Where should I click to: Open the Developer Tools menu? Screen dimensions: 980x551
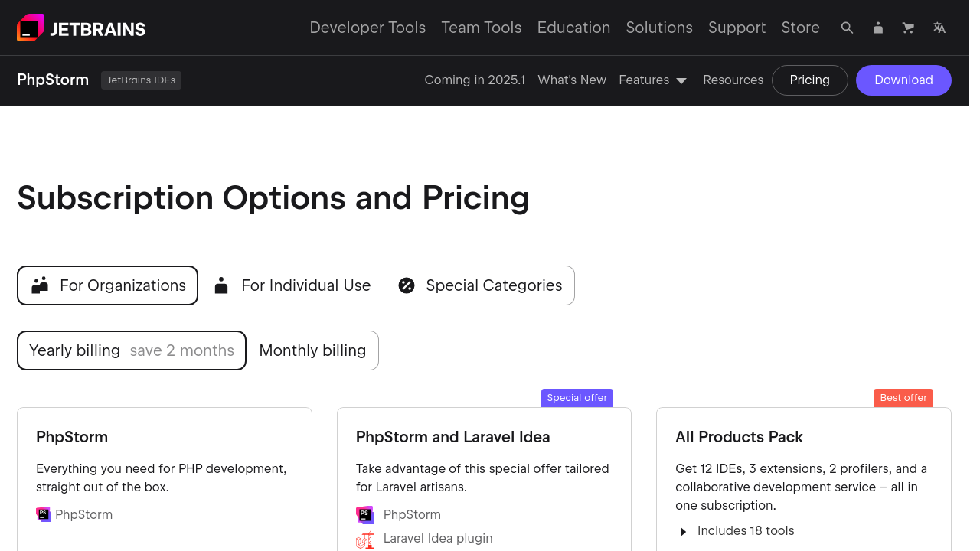pyautogui.click(x=367, y=28)
